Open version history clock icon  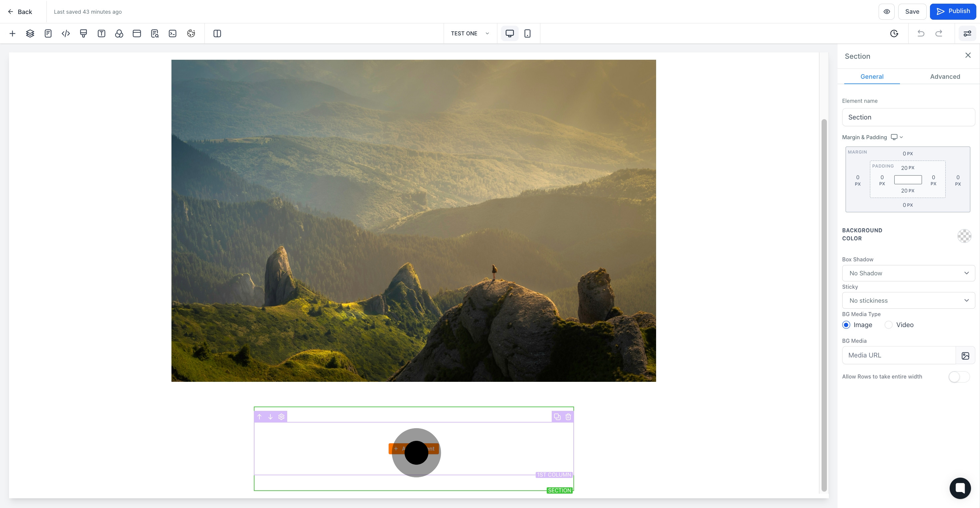(894, 33)
